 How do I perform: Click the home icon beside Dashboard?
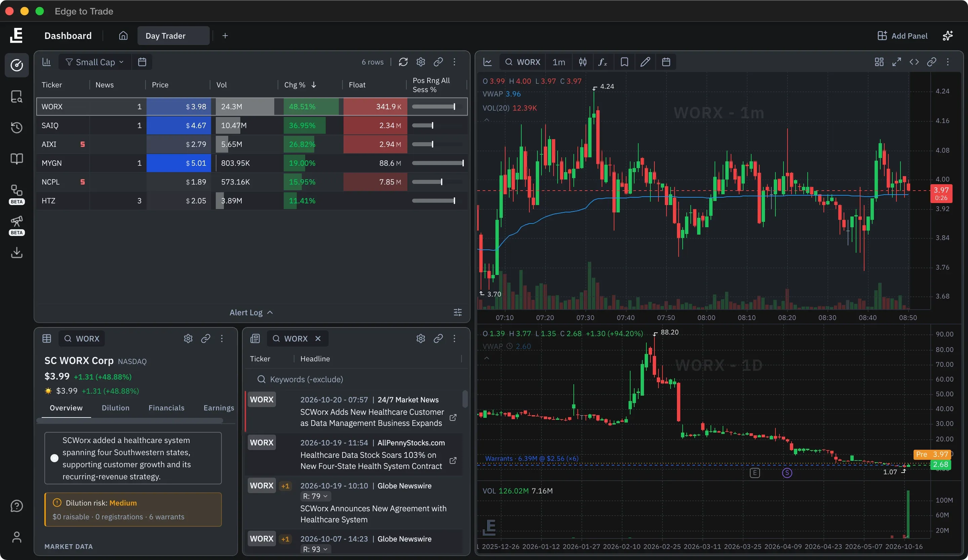(123, 36)
